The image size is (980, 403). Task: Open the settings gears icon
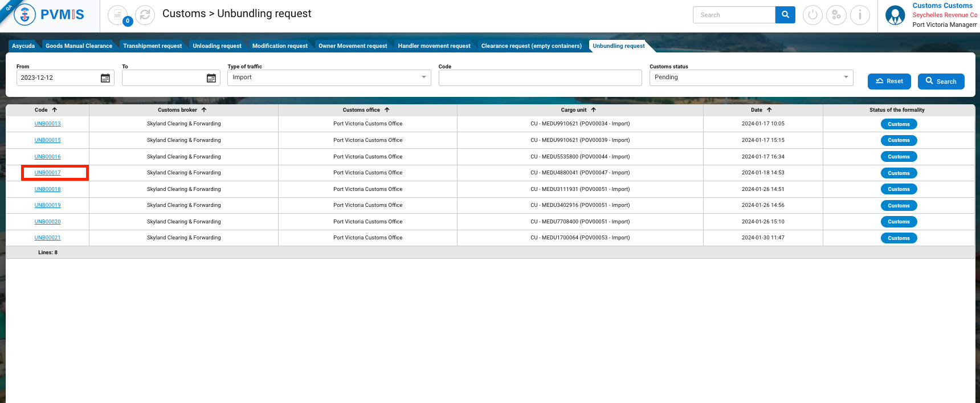pos(836,15)
